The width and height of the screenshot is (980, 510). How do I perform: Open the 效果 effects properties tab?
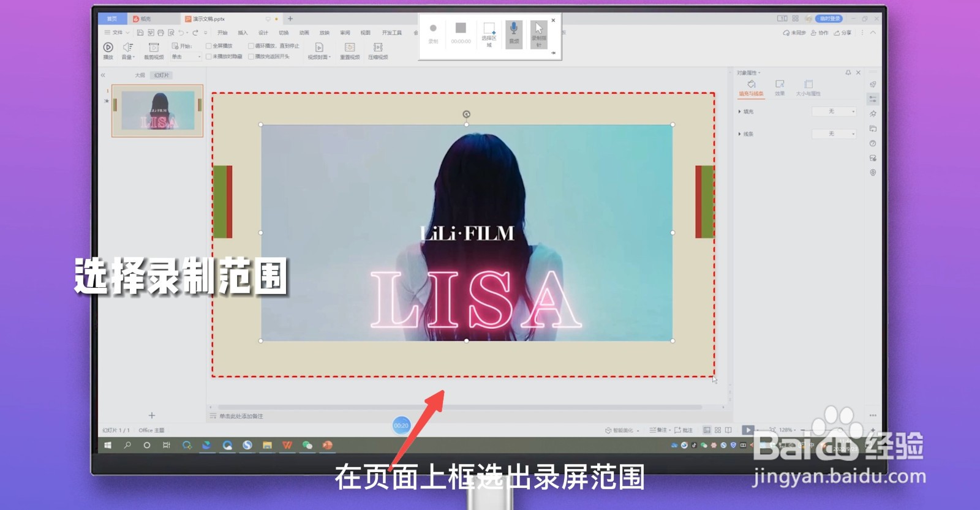(x=780, y=88)
